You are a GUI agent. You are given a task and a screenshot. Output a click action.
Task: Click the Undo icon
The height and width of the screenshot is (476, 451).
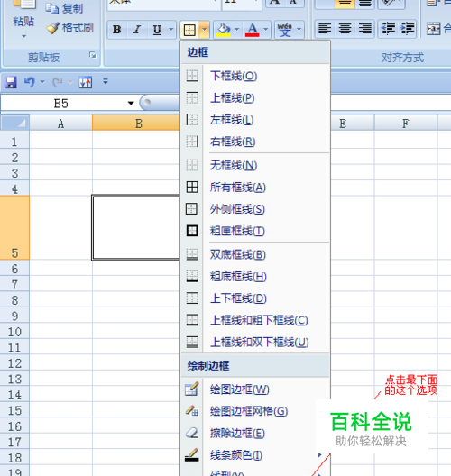pos(30,82)
